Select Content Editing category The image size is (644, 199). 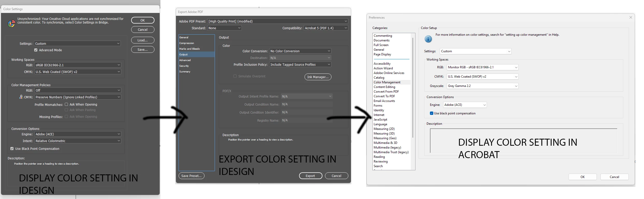pos(384,87)
